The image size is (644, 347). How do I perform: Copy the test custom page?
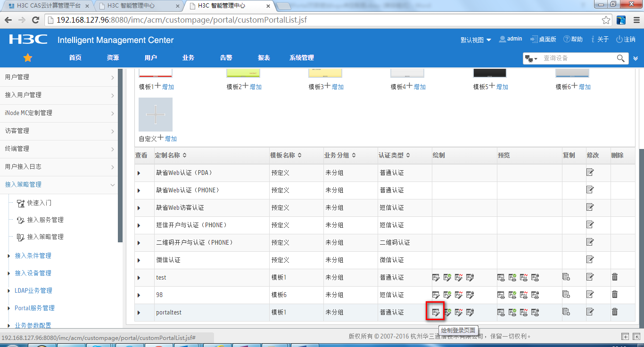tap(566, 277)
